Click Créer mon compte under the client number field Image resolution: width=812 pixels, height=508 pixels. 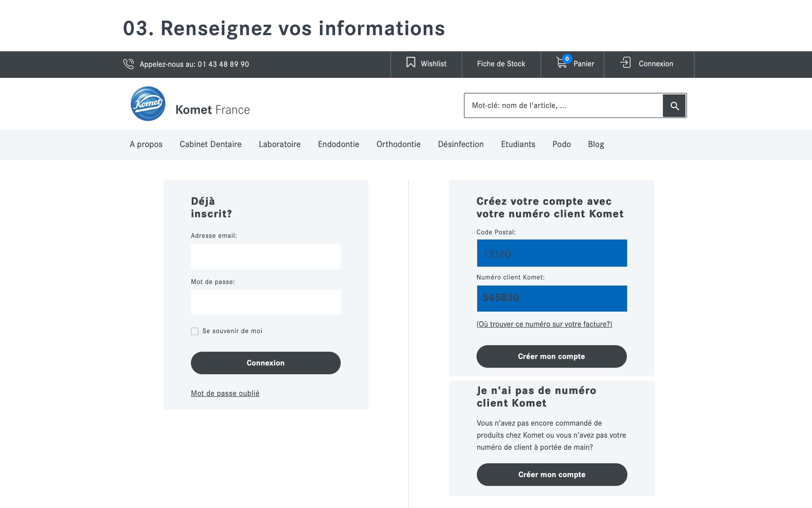point(551,357)
